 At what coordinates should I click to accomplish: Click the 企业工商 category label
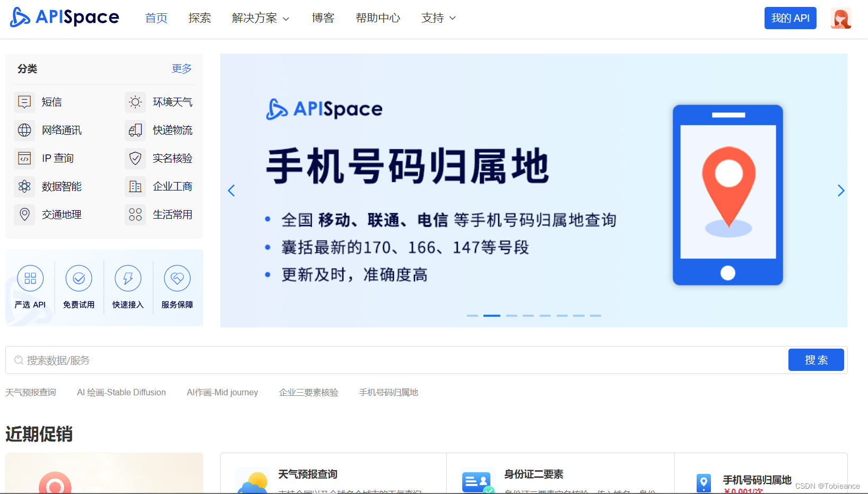[173, 186]
